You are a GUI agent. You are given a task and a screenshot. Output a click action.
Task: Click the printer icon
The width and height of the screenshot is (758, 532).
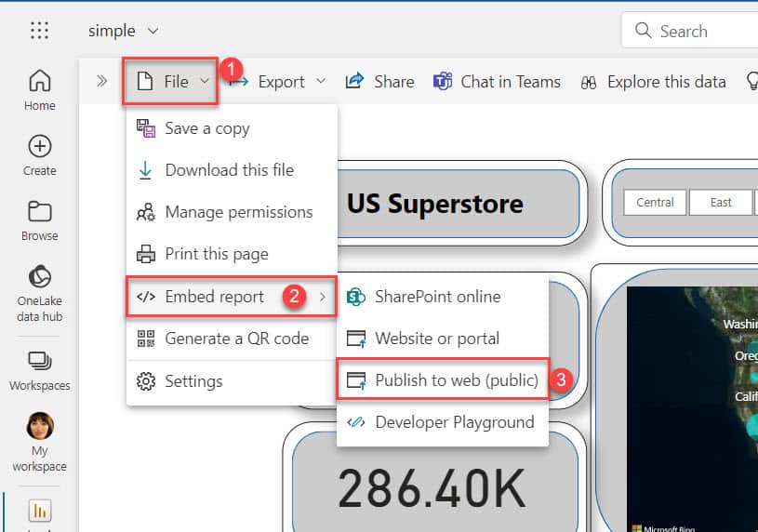point(146,254)
